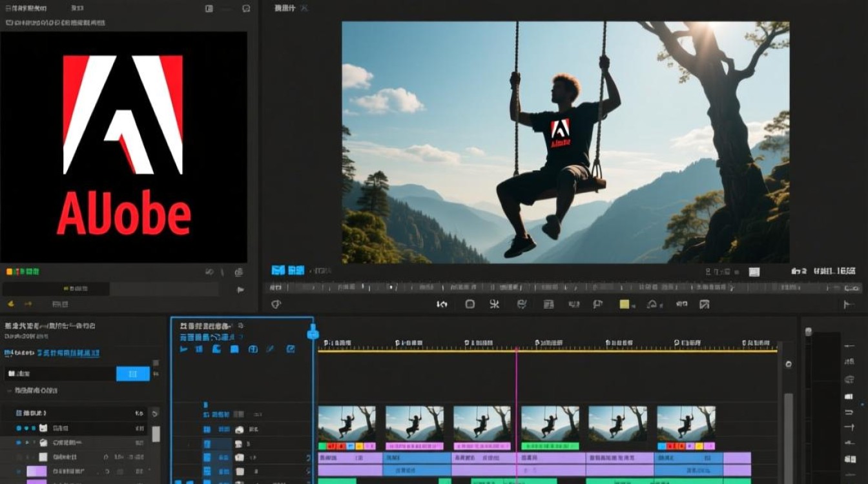868x484 pixels.
Task: Click the blue handle atop the timeline header panel
Action: point(313,333)
